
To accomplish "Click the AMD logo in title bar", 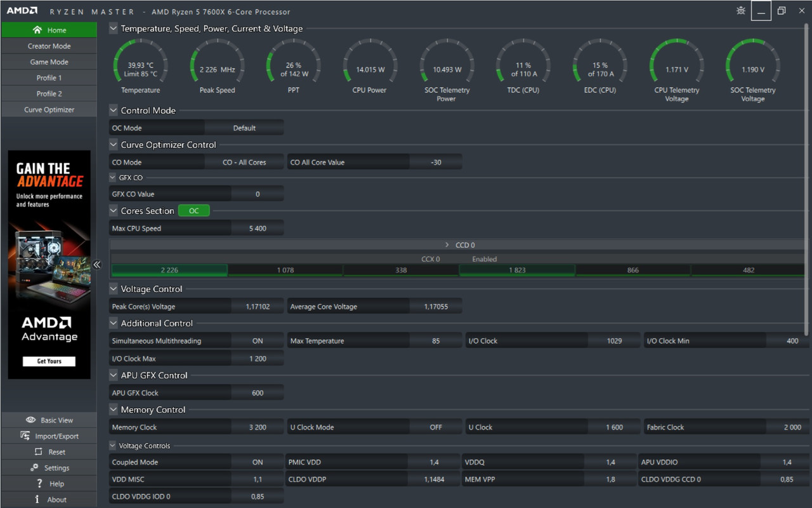I will coord(22,11).
